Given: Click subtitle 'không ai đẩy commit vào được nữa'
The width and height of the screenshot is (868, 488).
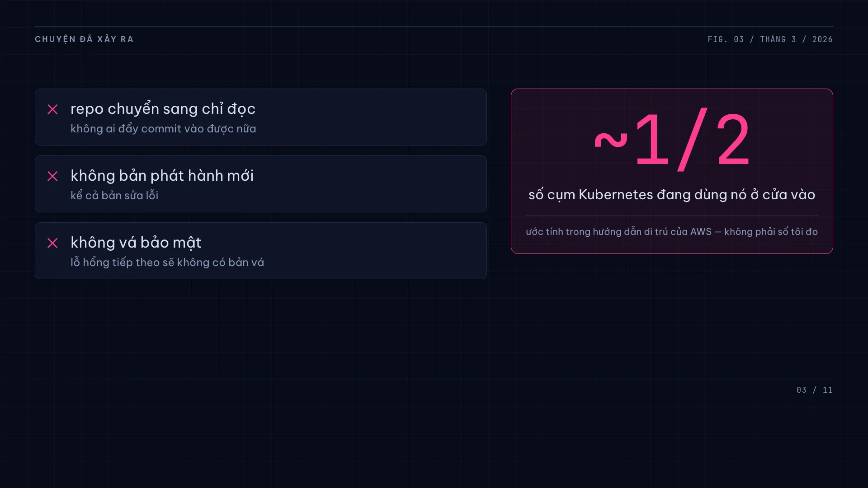Looking at the screenshot, I should click(x=163, y=129).
